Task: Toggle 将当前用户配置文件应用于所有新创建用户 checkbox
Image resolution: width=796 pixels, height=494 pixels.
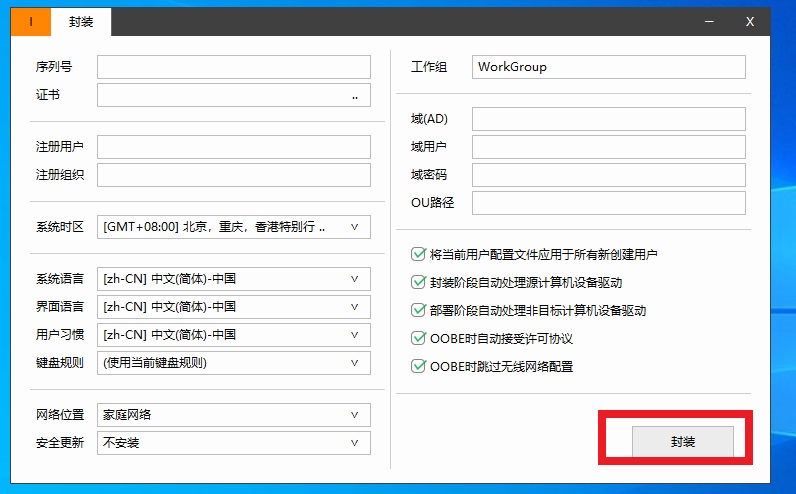Action: tap(419, 255)
